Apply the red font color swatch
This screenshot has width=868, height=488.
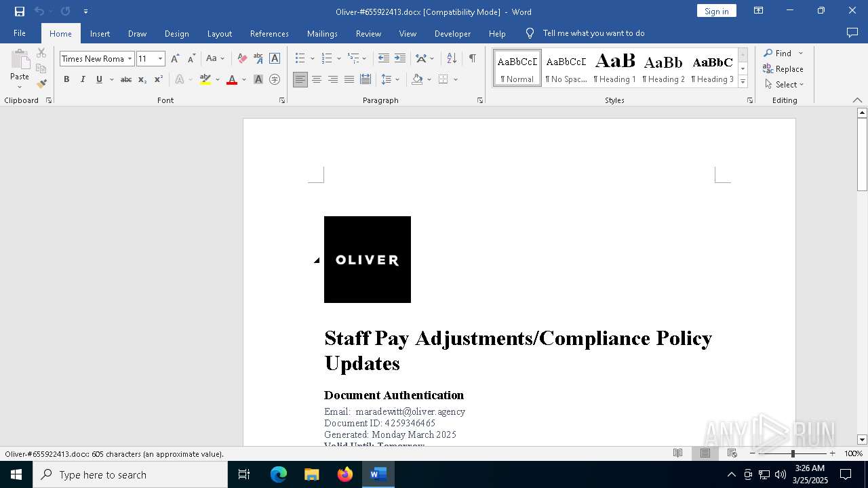click(x=231, y=79)
